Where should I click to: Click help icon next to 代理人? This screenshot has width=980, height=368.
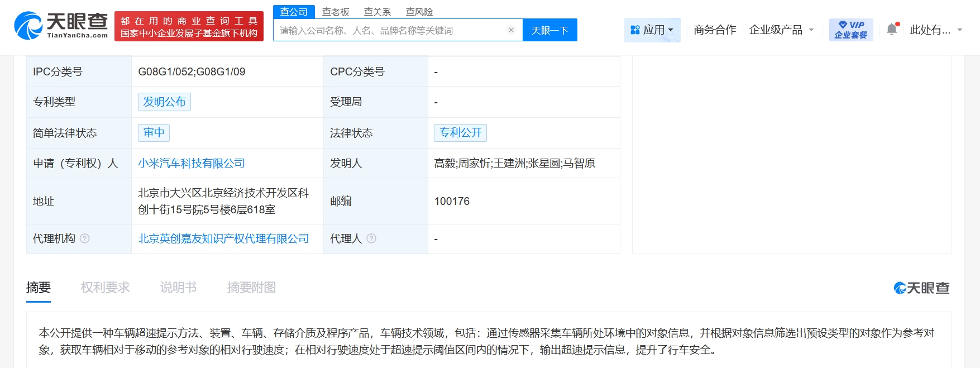coord(371,238)
